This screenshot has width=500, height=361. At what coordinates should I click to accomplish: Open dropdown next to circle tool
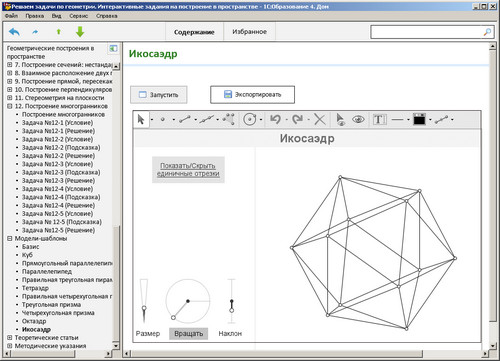click(x=261, y=119)
